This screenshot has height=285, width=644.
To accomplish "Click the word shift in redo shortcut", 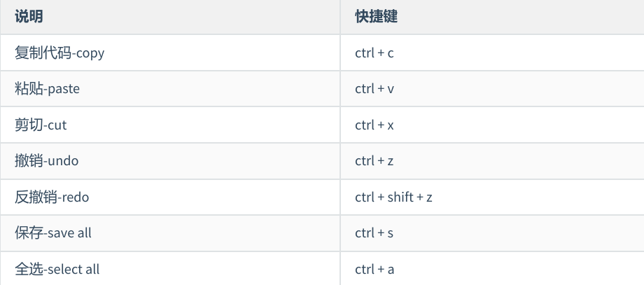I will 401,197.
